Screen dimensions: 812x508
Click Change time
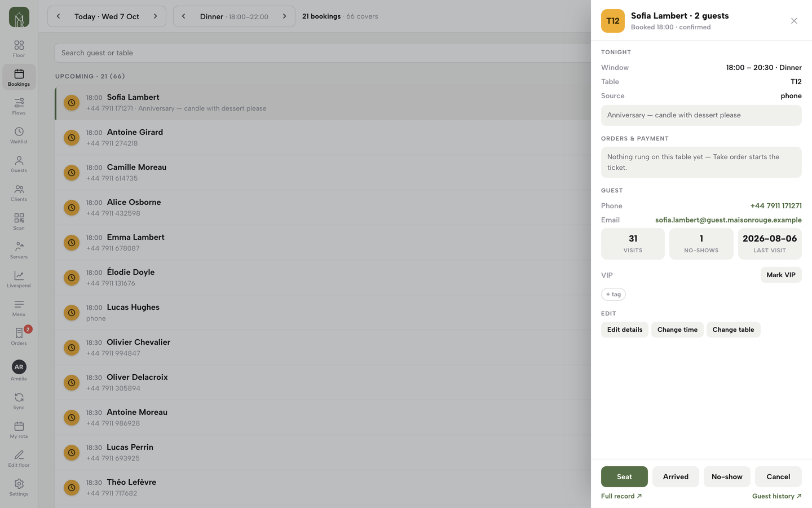(677, 330)
